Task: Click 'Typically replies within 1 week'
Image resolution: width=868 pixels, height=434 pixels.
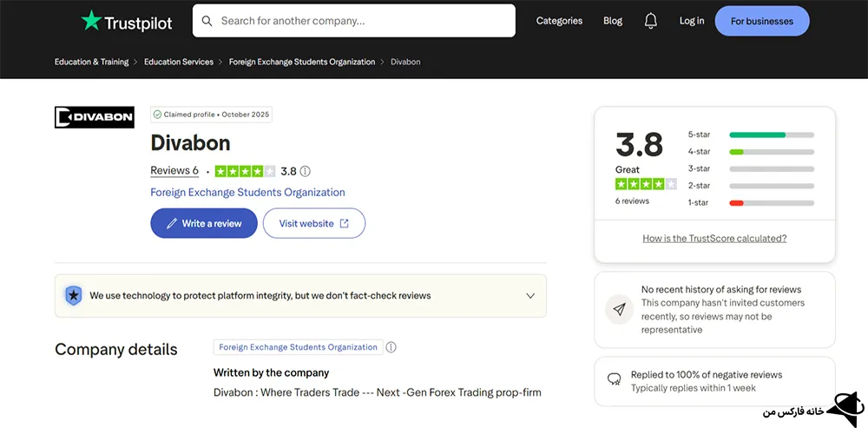Action: click(693, 388)
